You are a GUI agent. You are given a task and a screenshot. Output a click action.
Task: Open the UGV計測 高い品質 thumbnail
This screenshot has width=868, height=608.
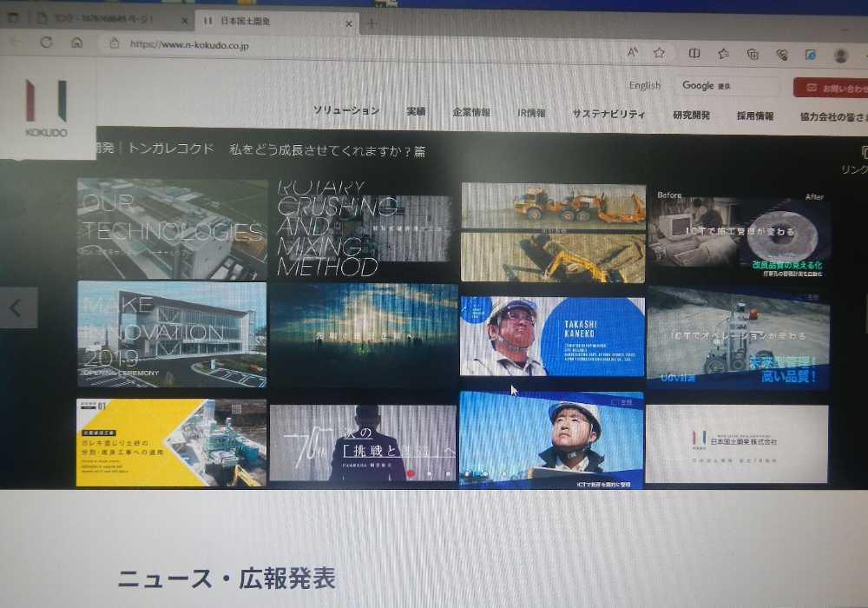click(x=739, y=337)
